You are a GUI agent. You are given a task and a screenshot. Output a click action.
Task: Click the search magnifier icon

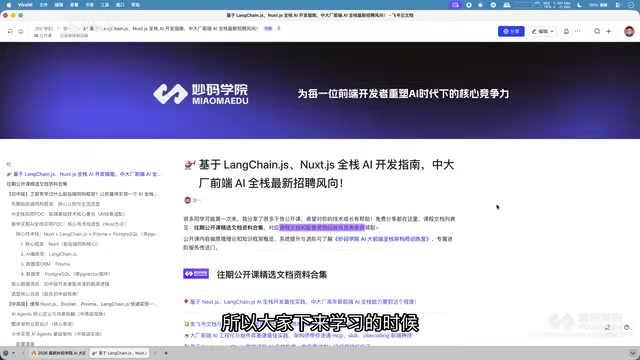click(597, 31)
